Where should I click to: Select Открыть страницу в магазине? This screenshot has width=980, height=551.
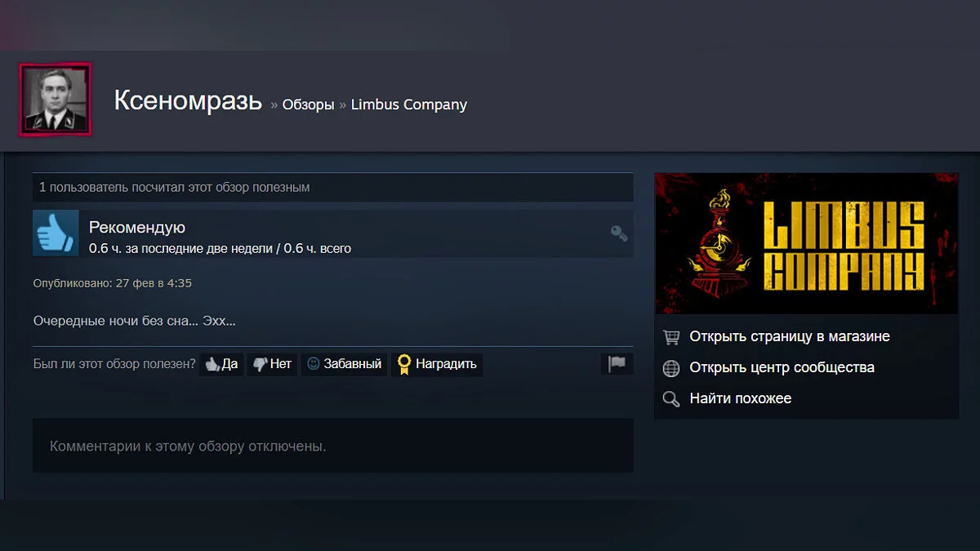pos(790,336)
